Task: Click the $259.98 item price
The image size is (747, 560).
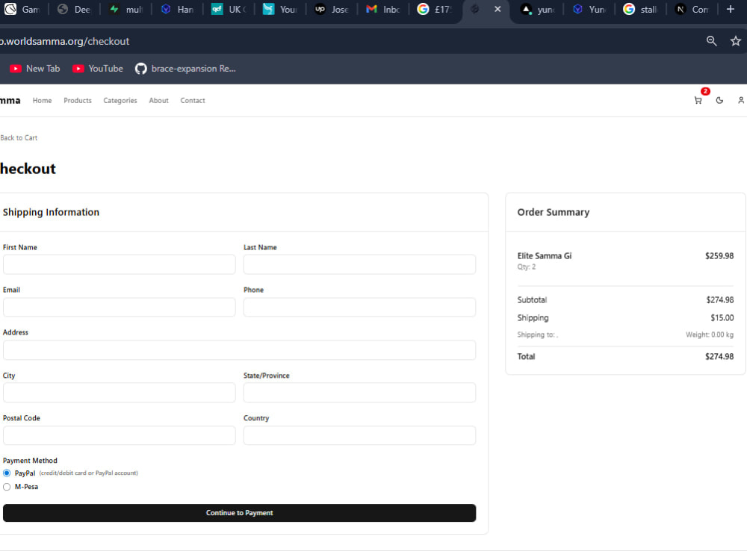Action: [x=719, y=255]
